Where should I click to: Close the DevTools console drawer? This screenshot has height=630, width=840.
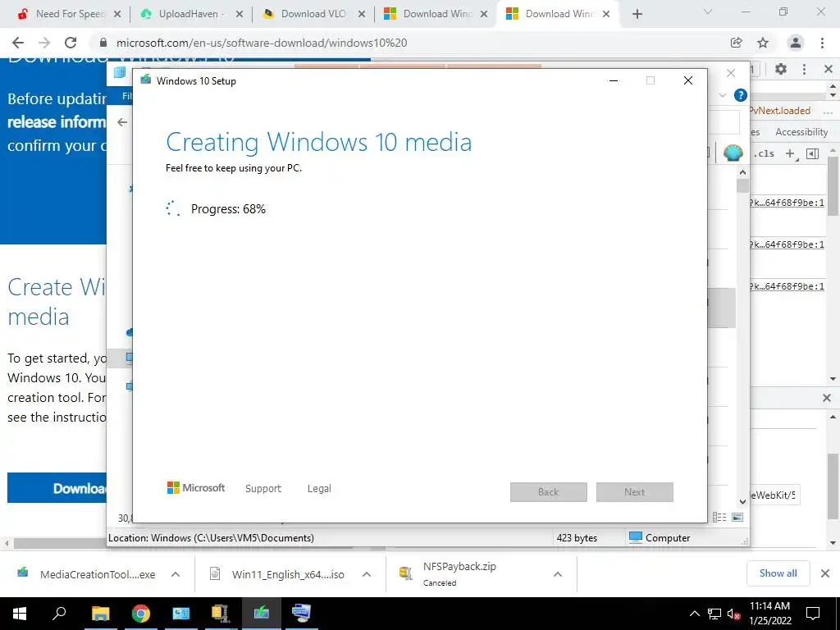coord(827,398)
